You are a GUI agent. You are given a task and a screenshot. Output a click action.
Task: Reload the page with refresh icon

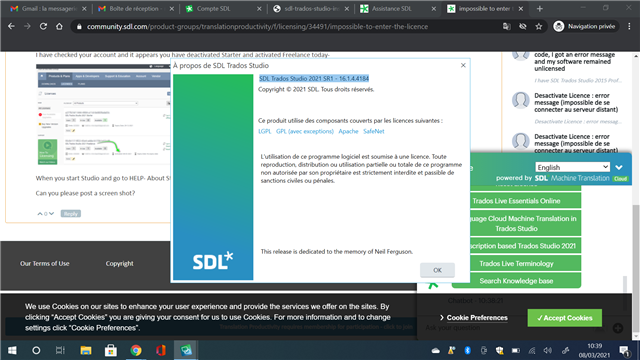pyautogui.click(x=43, y=27)
